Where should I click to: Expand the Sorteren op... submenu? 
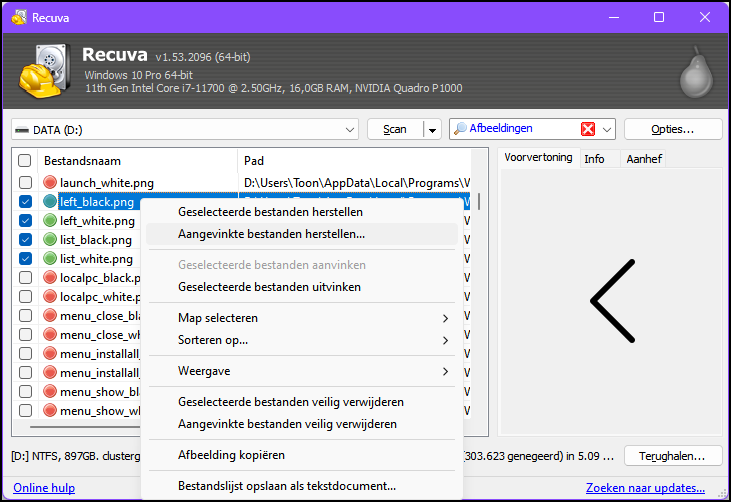pos(302,340)
